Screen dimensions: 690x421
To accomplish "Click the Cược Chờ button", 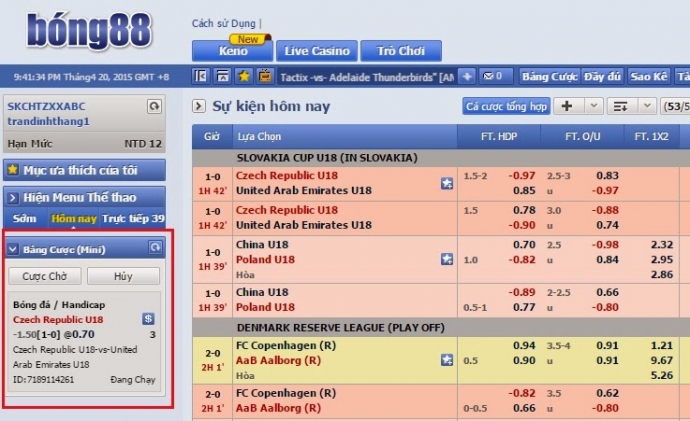I will [44, 276].
